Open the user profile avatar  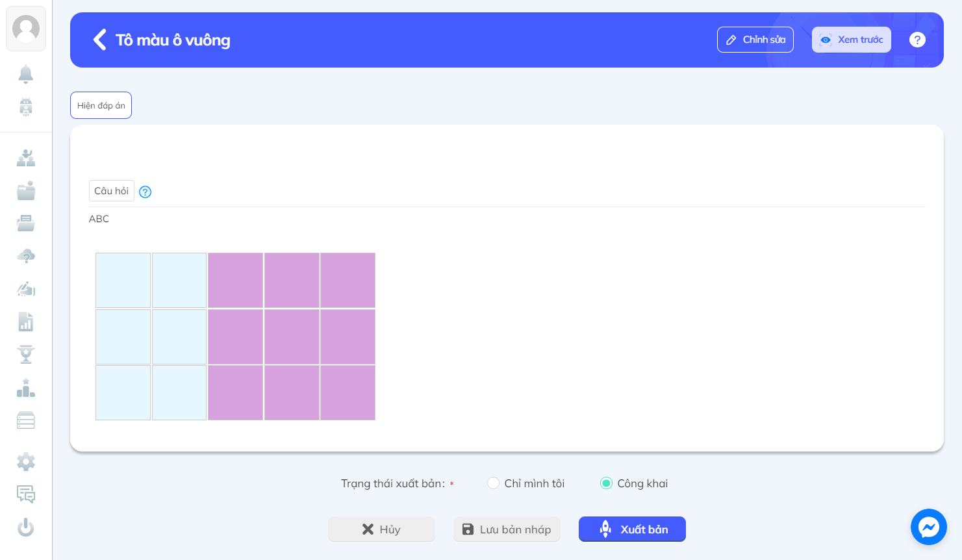(26, 29)
